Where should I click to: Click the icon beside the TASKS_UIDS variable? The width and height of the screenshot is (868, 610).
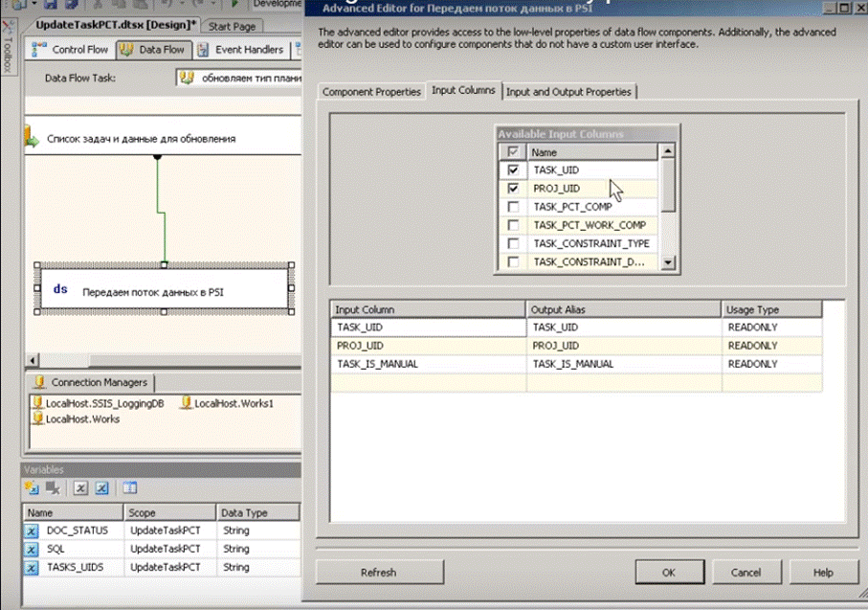click(32, 567)
